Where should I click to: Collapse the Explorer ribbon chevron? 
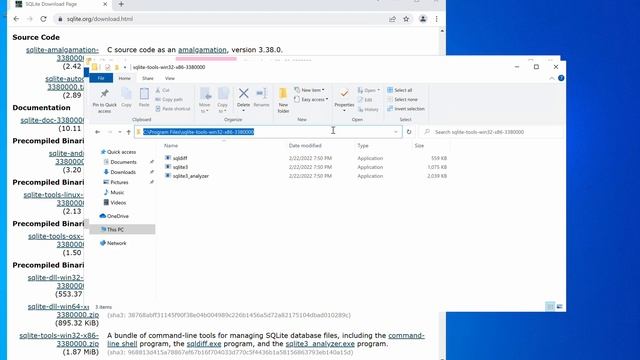(x=552, y=78)
